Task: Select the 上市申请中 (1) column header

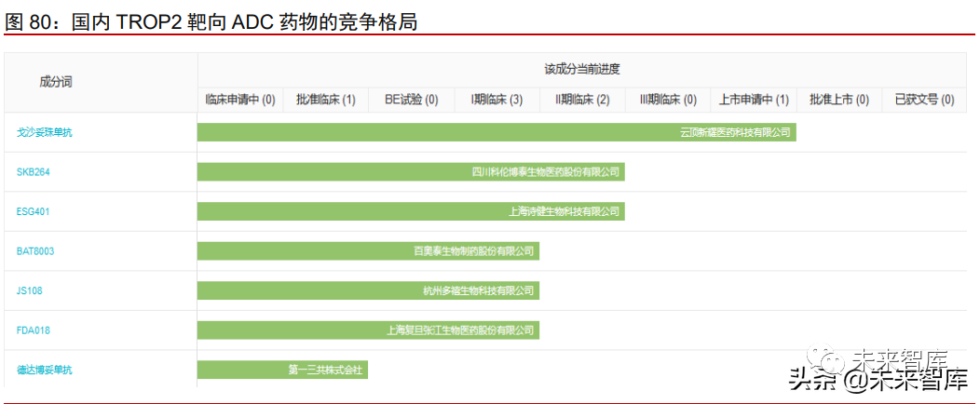Action: pyautogui.click(x=754, y=100)
